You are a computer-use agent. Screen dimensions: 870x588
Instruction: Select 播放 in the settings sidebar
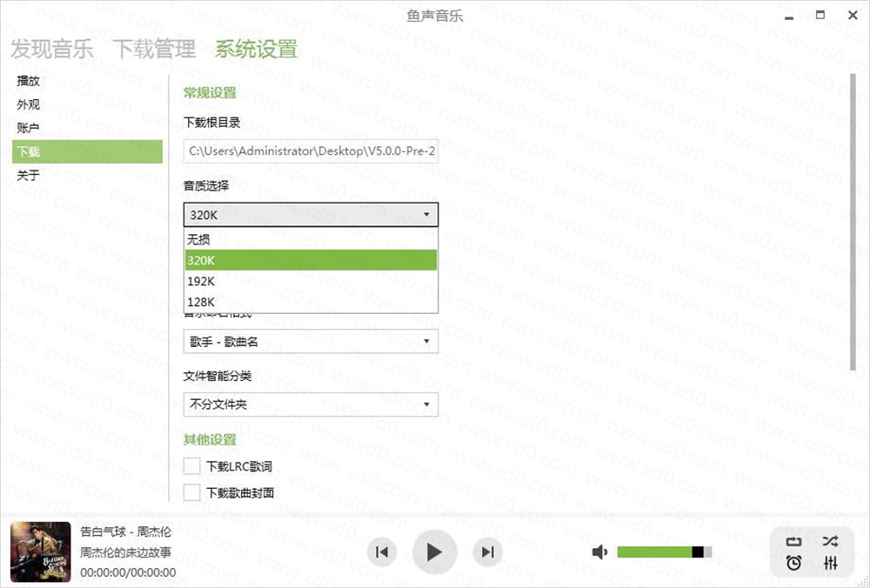pyautogui.click(x=87, y=81)
